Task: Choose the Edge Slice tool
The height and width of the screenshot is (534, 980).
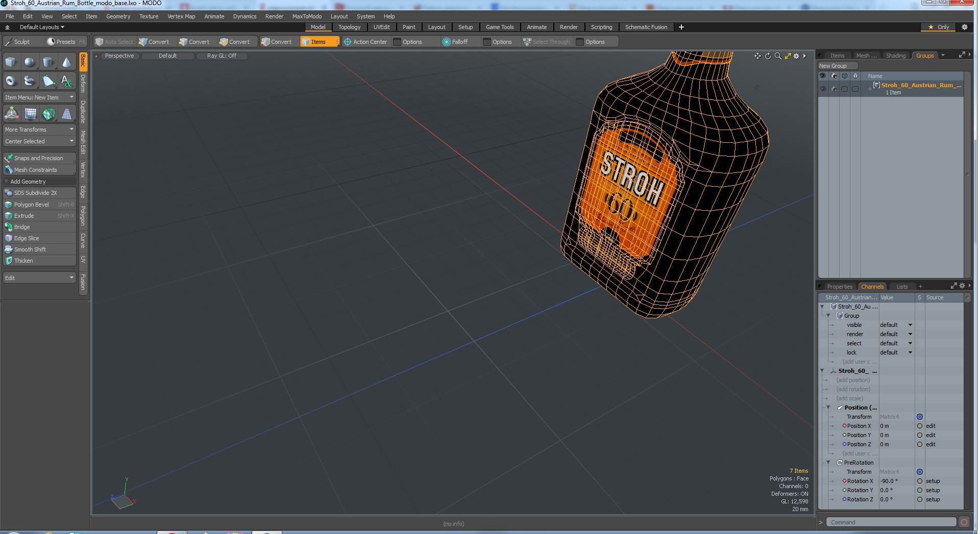Action: click(39, 238)
